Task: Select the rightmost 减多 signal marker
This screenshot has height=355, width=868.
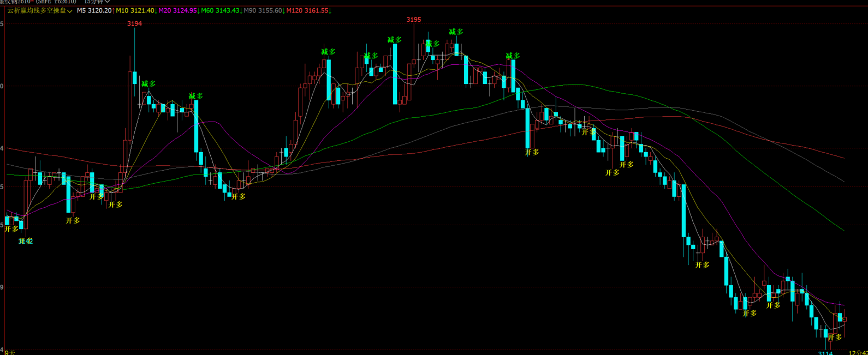Action: 513,56
